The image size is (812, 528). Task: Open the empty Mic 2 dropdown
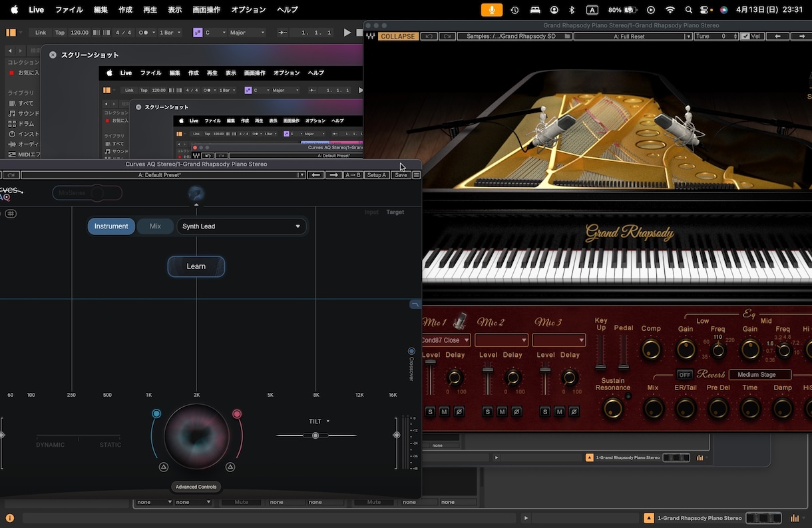pyautogui.click(x=501, y=340)
